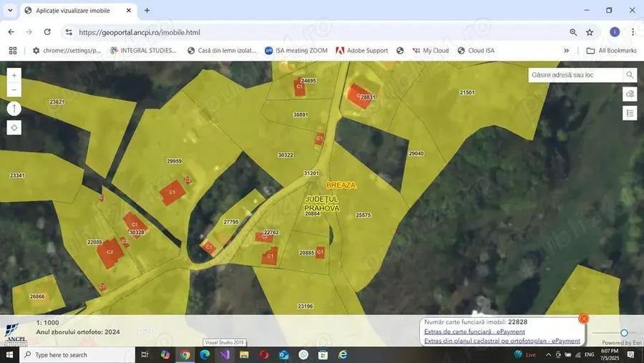Click parcel label 23341
The width and height of the screenshot is (644, 363).
[x=17, y=175]
